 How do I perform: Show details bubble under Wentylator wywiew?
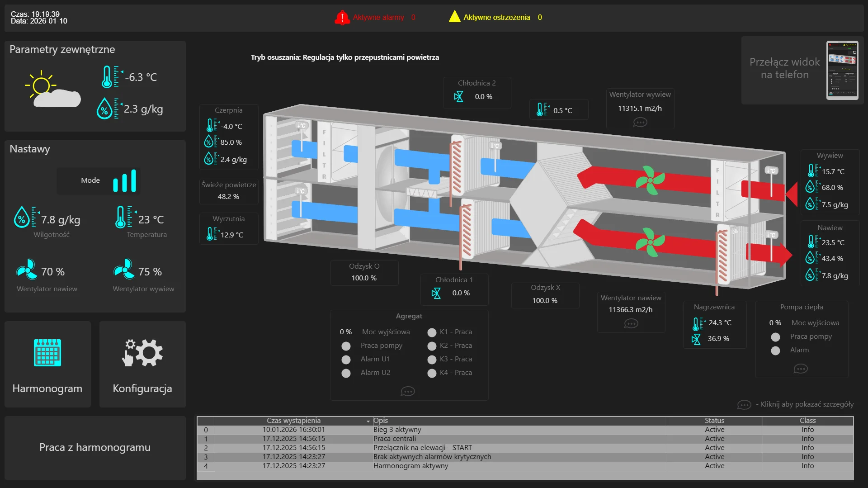pyautogui.click(x=640, y=122)
